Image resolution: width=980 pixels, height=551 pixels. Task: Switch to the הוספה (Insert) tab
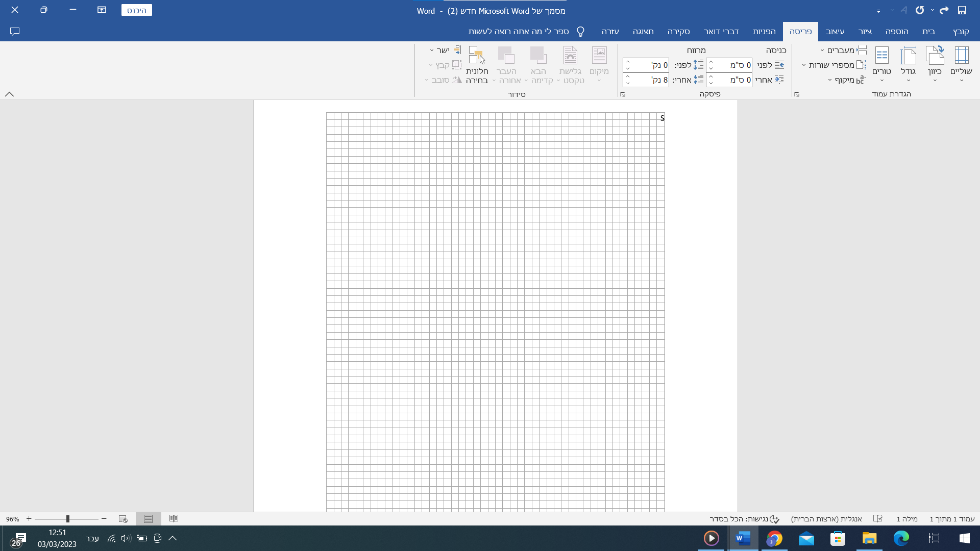[897, 32]
